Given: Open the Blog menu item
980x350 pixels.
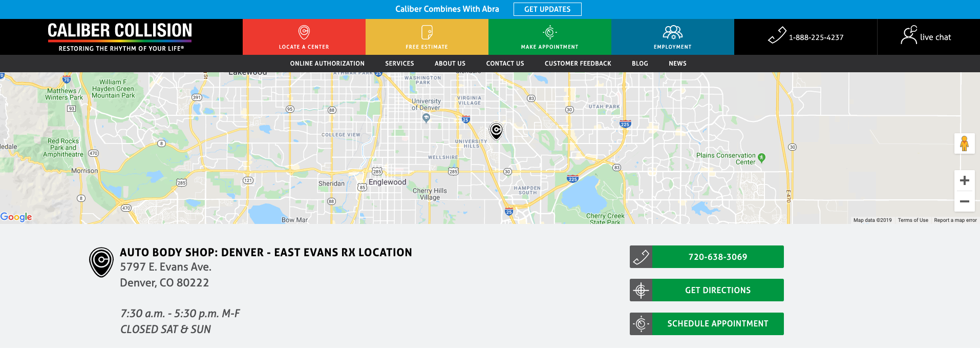Looking at the screenshot, I should [x=640, y=64].
